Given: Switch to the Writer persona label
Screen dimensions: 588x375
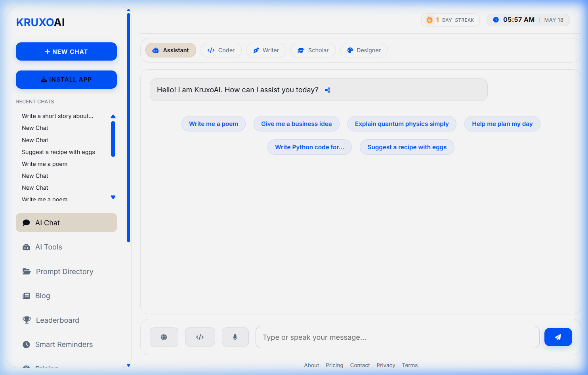Looking at the screenshot, I should 271,50.
